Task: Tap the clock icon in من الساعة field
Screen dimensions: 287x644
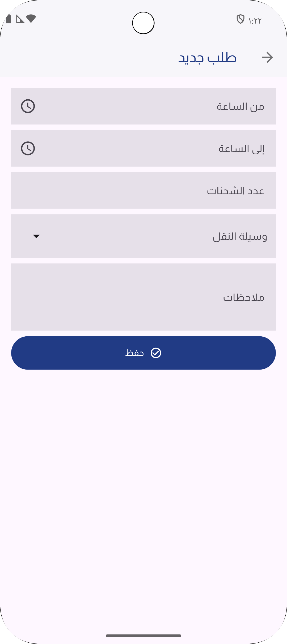Action: pos(28,106)
